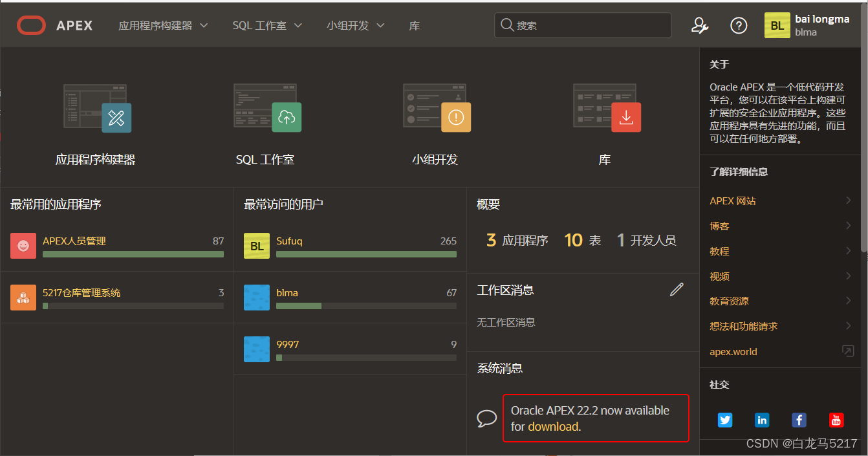The image size is (868, 456).
Task: Click chevron next to 博客
Action: coord(848,226)
